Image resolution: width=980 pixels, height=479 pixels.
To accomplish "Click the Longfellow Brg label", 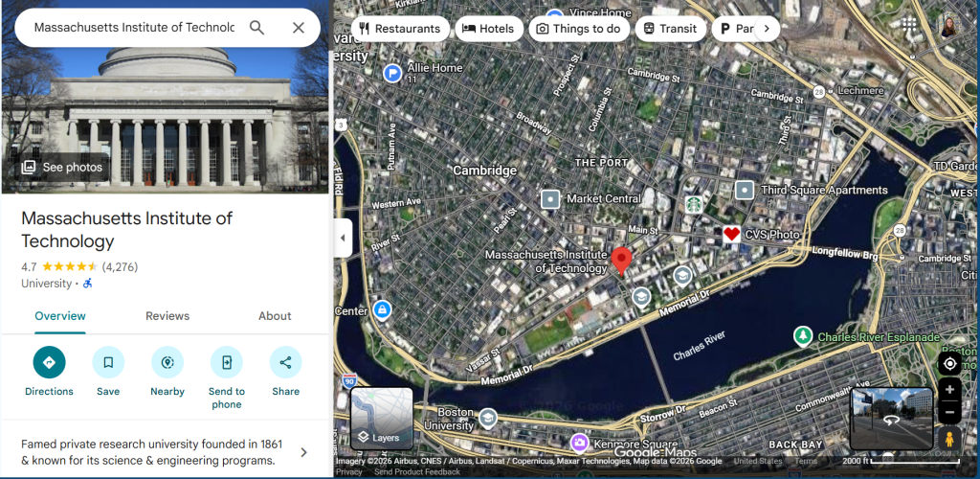I will 845,253.
